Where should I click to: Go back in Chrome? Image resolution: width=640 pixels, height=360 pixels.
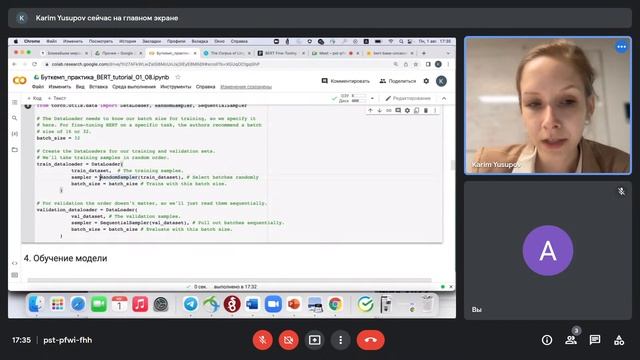coord(14,64)
